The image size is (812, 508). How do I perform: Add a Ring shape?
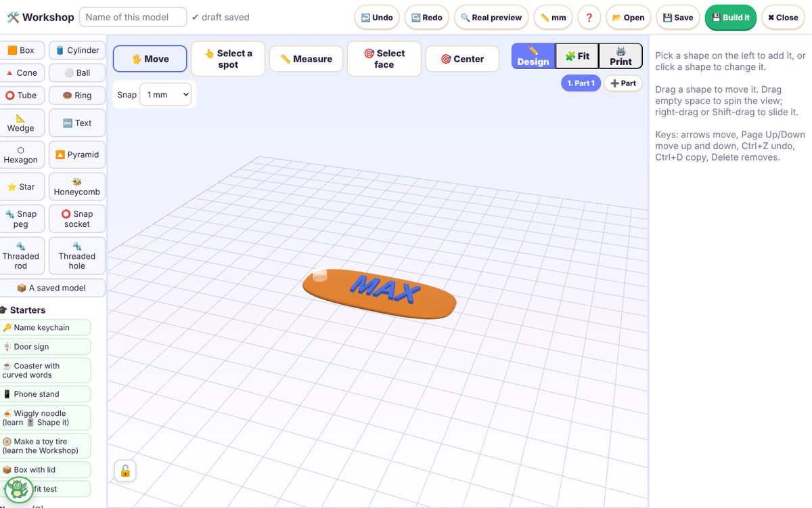point(77,96)
